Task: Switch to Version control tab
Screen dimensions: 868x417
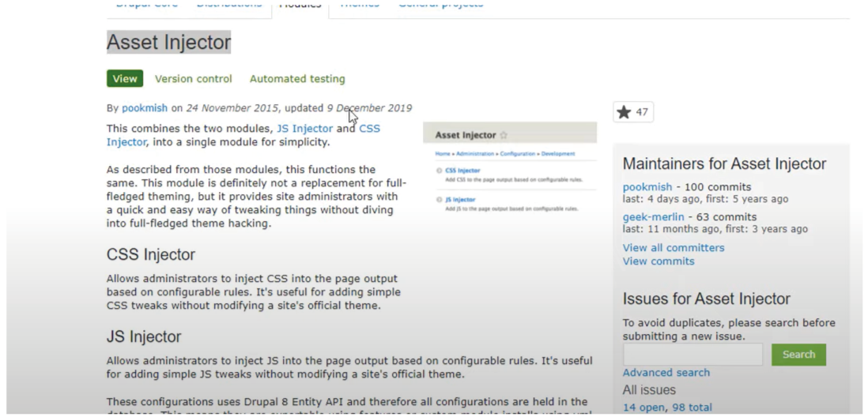Action: point(193,78)
